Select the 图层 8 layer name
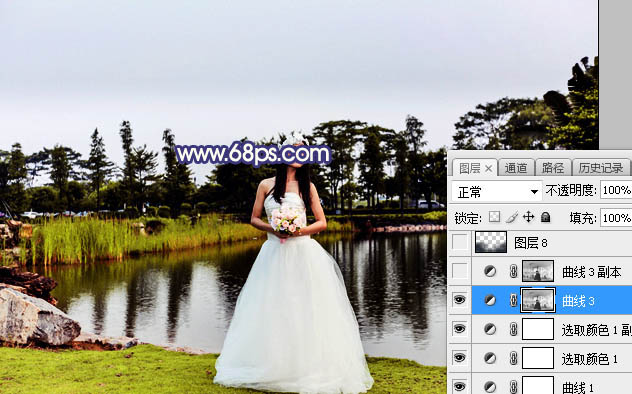 [531, 243]
